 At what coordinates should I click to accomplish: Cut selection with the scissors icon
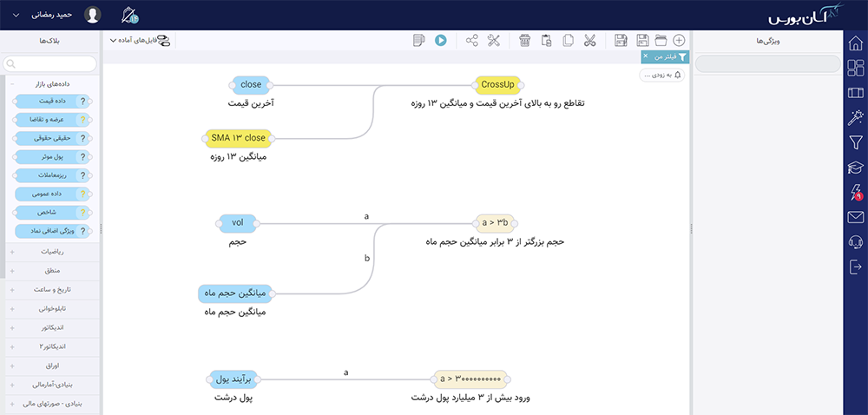(x=589, y=41)
